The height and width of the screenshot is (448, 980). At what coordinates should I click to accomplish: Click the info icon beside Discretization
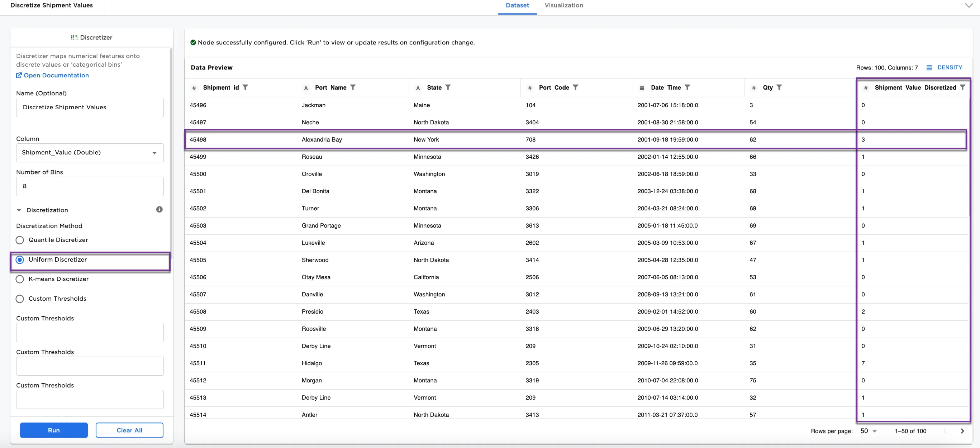160,210
